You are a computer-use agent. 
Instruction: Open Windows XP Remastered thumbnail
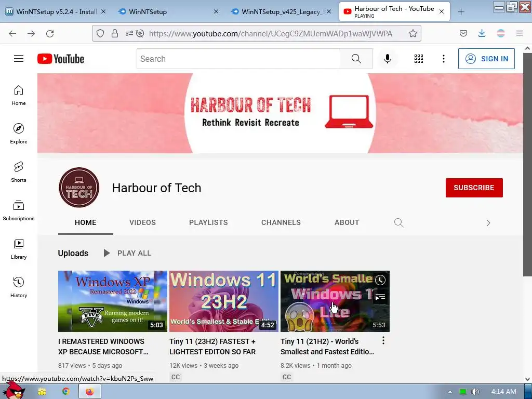(113, 301)
